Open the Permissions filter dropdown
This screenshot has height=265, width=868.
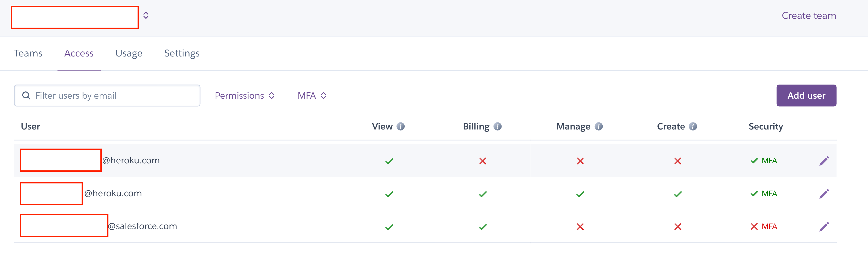[x=245, y=96]
